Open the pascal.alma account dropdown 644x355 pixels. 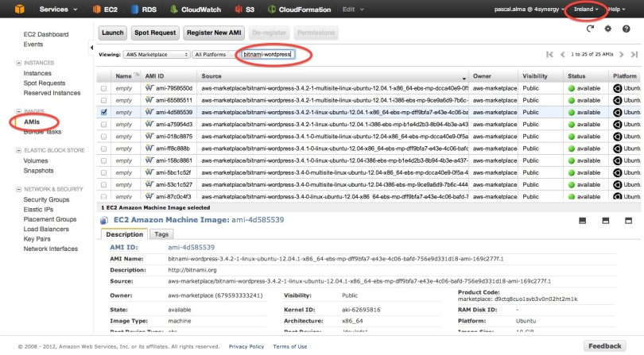(529, 9)
